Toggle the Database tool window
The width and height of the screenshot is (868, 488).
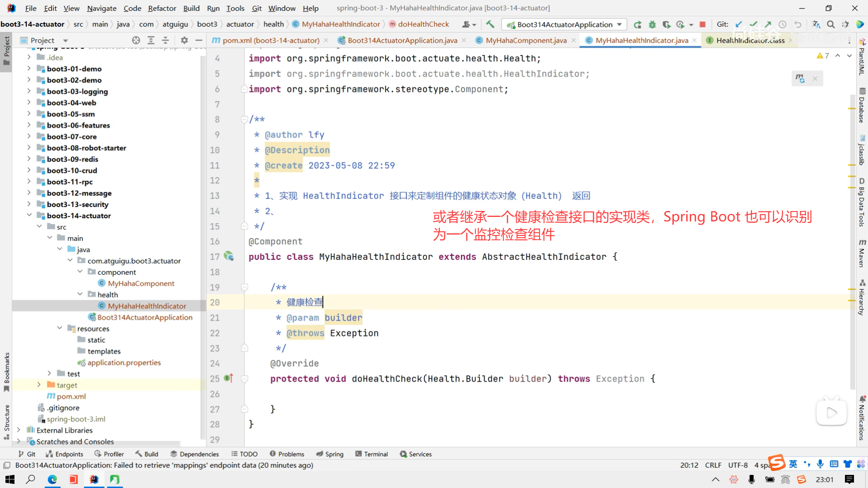coord(862,105)
